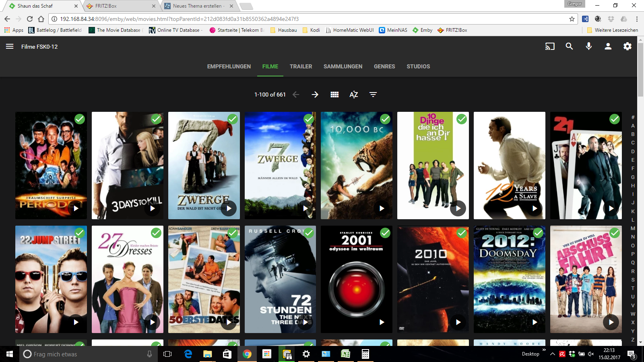Change the grid view layout icon
Screen dimensions: 644x362
coord(334,95)
